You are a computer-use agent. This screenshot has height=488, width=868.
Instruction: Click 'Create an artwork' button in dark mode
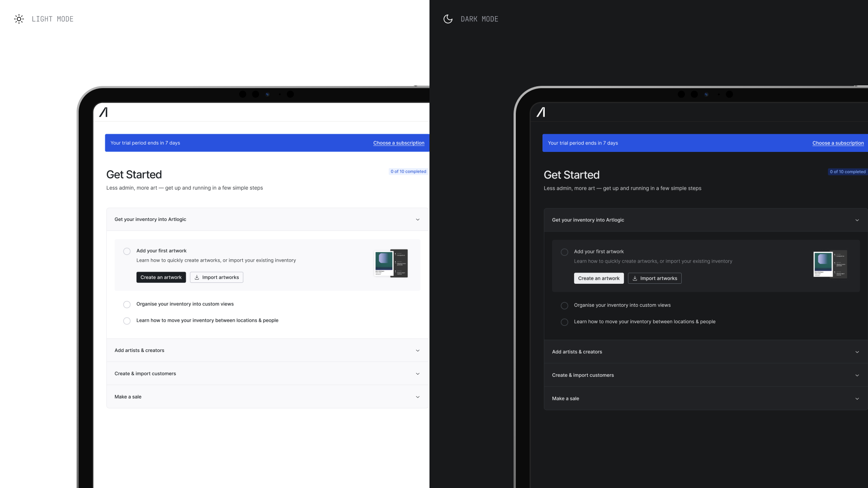(599, 278)
